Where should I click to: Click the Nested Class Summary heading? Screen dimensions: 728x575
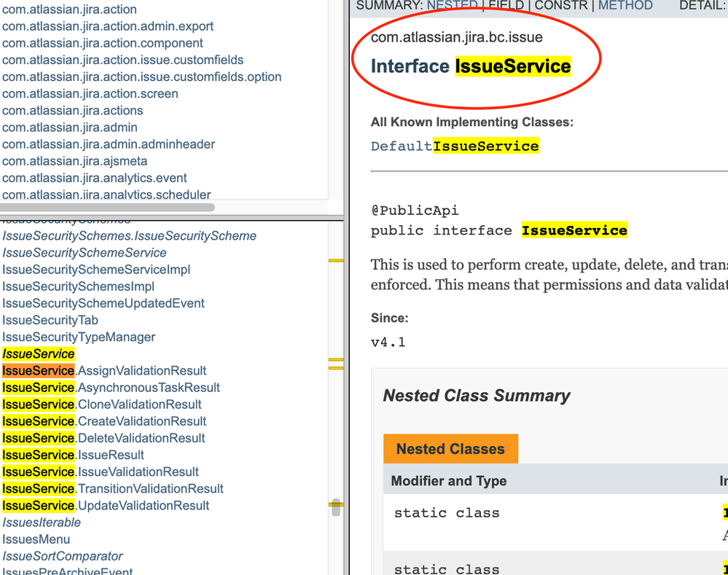[x=477, y=395]
